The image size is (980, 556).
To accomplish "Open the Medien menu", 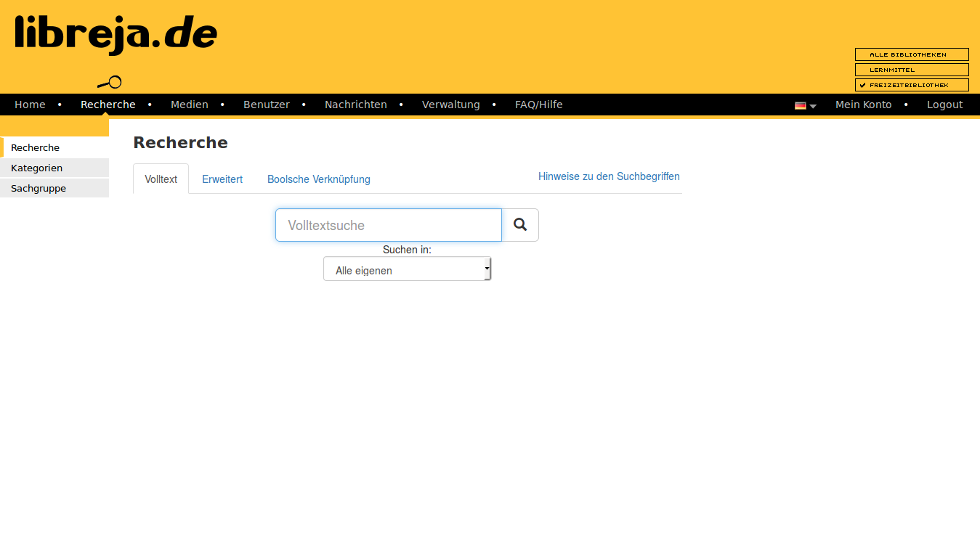I will [x=190, y=105].
